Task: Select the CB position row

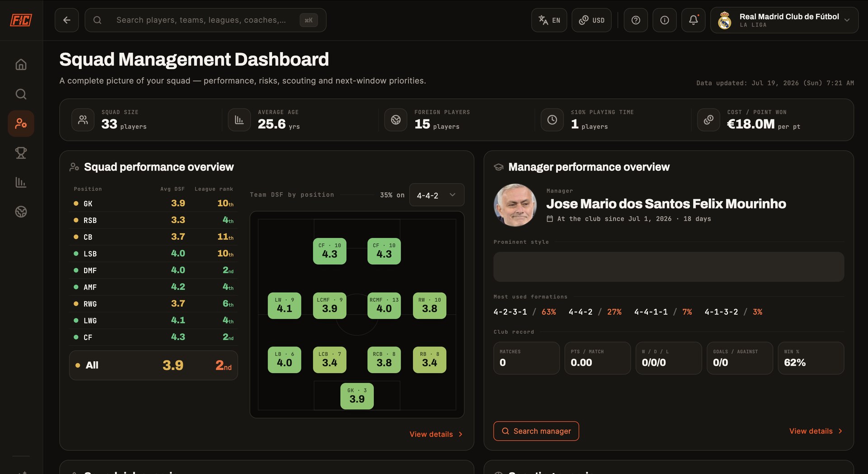Action: pos(154,237)
